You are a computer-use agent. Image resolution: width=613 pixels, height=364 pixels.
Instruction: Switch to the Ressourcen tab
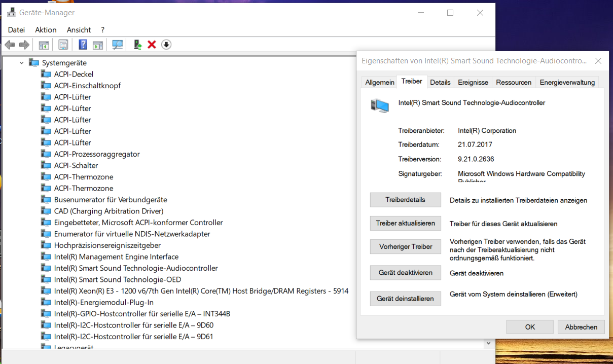(x=514, y=82)
